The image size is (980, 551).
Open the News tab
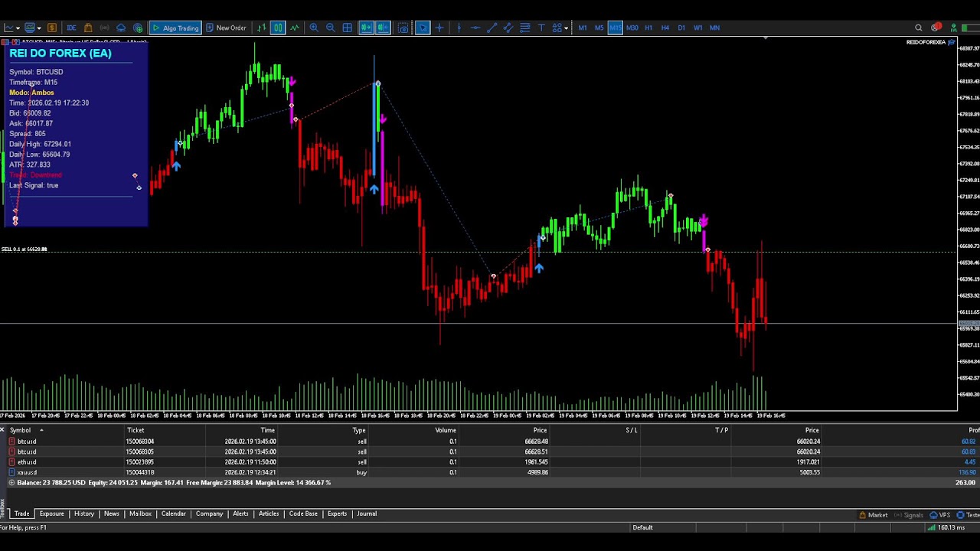(112, 514)
